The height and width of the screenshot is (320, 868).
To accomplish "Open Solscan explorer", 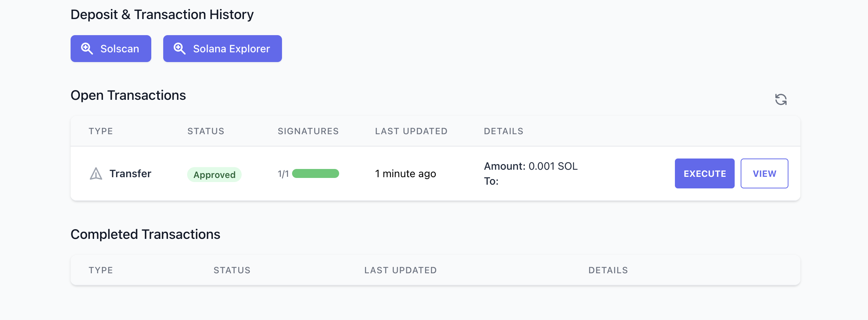I will click(111, 48).
